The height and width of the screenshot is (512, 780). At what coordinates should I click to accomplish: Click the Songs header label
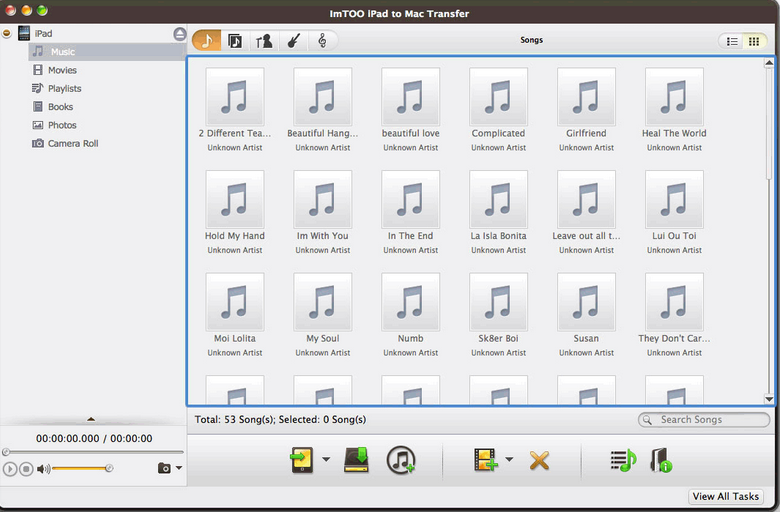click(531, 40)
